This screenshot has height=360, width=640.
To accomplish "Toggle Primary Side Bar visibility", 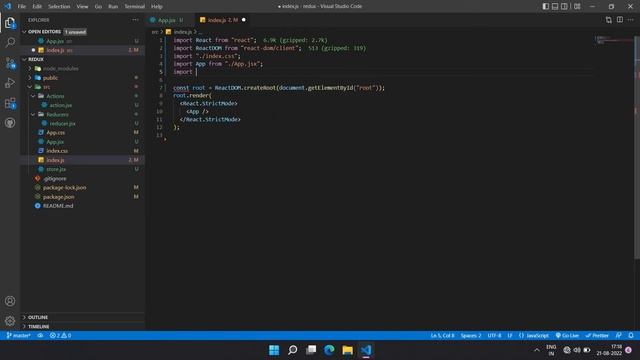I will 546,6.
